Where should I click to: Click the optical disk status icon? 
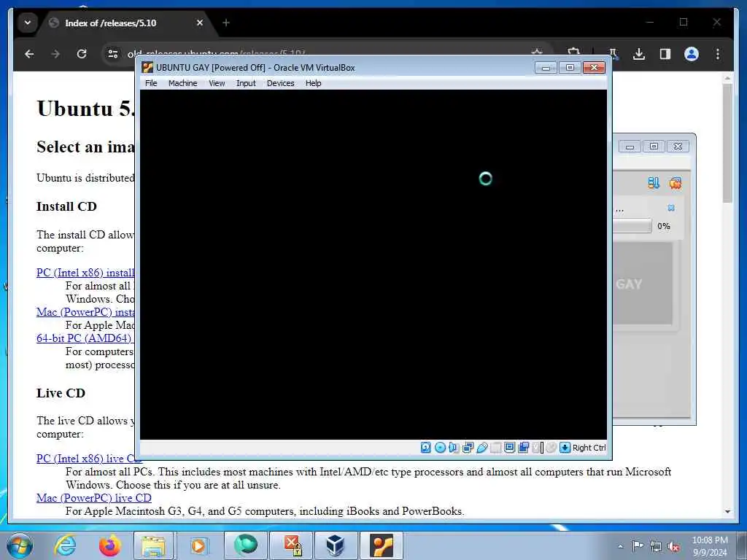pyautogui.click(x=440, y=448)
